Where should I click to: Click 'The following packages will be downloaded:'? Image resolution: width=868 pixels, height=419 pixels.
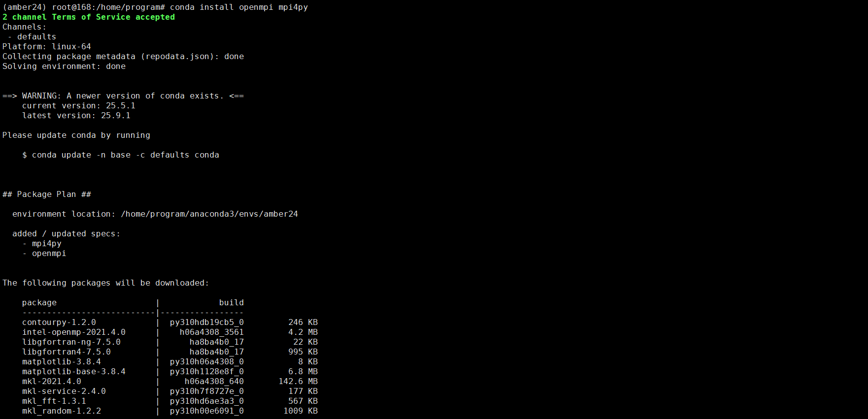[106, 283]
